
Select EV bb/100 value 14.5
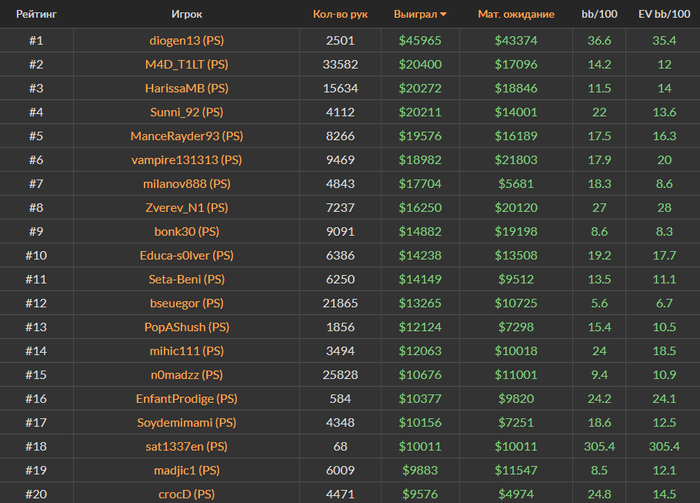tap(664, 494)
